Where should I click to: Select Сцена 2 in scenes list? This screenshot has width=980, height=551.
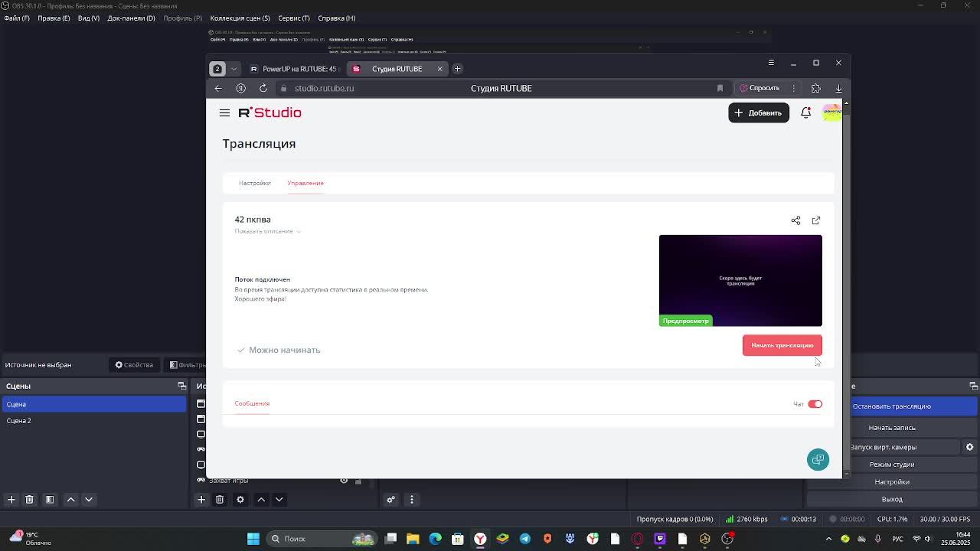pos(93,421)
